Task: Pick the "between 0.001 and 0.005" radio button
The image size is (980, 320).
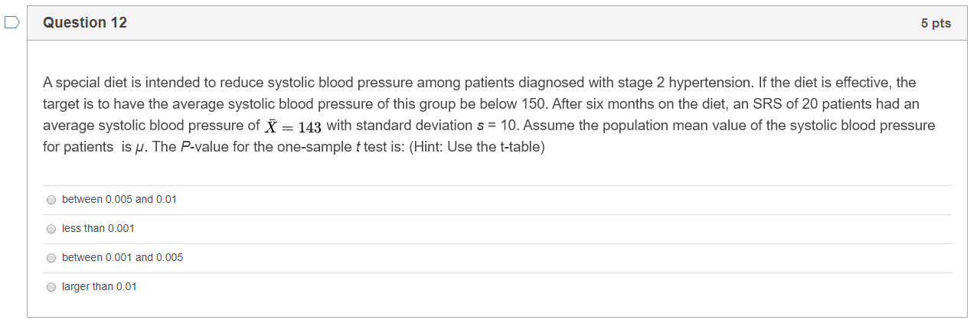Action: pyautogui.click(x=51, y=258)
